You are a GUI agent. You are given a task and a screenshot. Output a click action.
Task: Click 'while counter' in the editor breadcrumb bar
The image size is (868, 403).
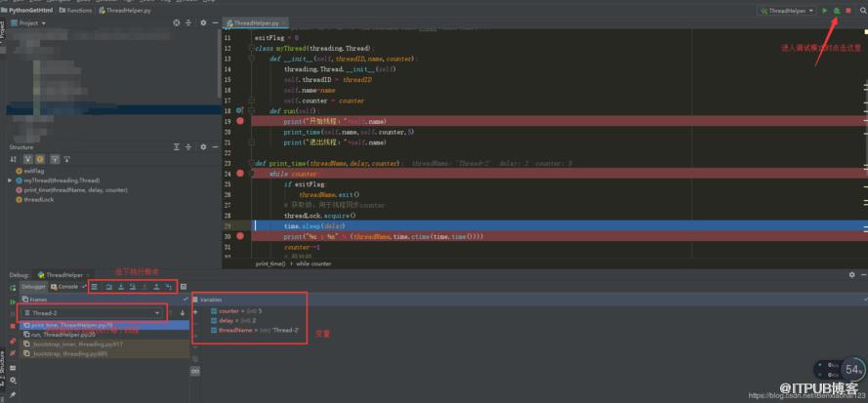pyautogui.click(x=312, y=263)
